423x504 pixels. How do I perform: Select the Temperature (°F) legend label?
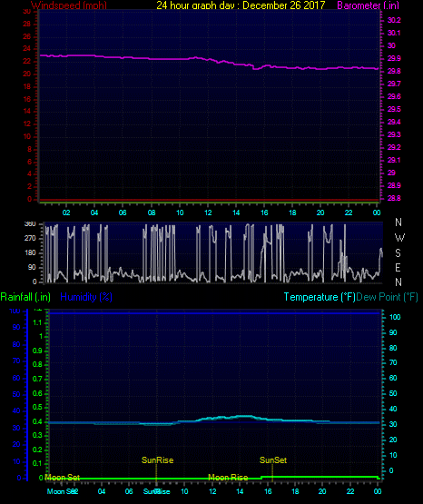click(320, 297)
